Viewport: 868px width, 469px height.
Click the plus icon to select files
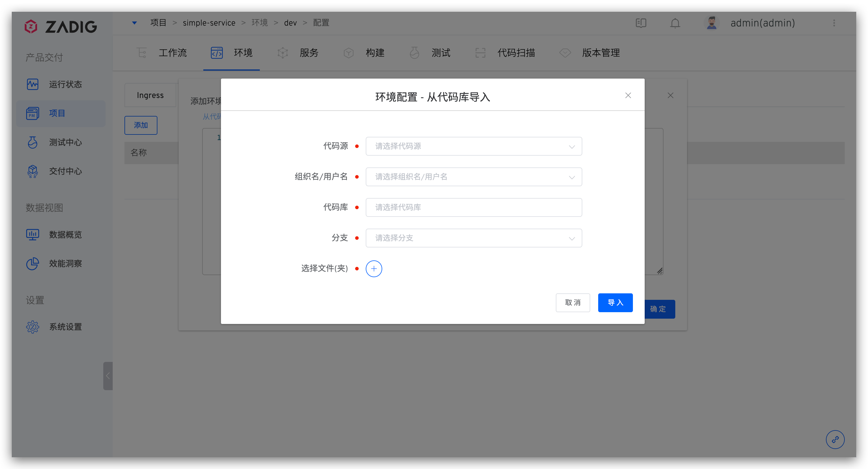[374, 269]
